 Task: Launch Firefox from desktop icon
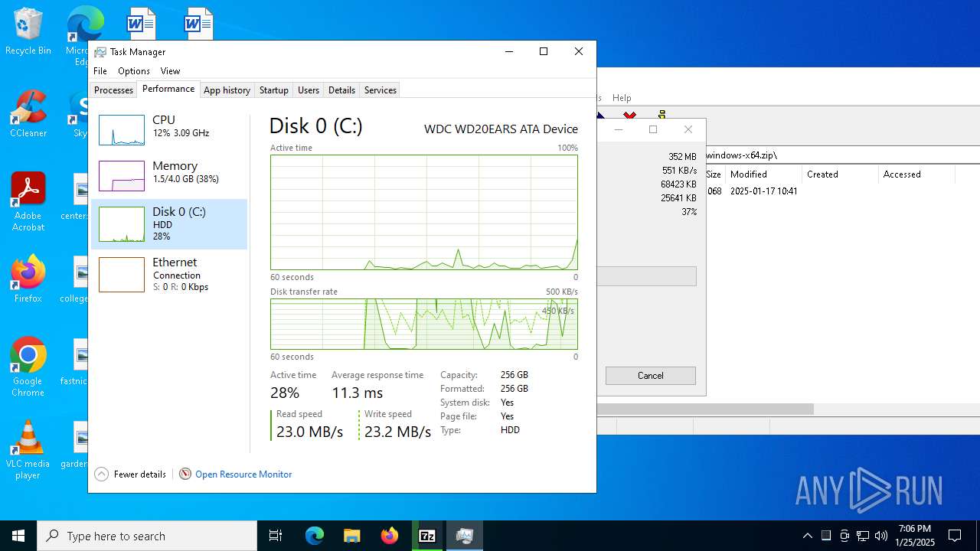pyautogui.click(x=28, y=279)
